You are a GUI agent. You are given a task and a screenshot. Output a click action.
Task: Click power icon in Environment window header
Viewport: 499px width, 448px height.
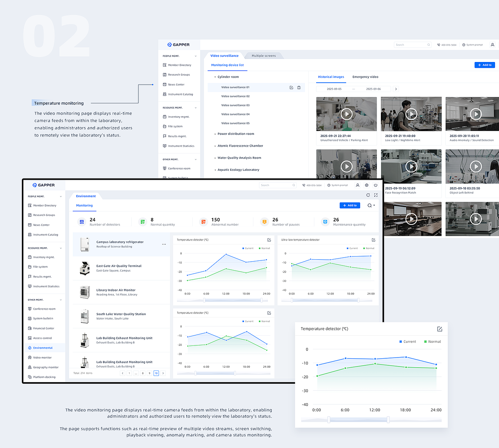(375, 185)
